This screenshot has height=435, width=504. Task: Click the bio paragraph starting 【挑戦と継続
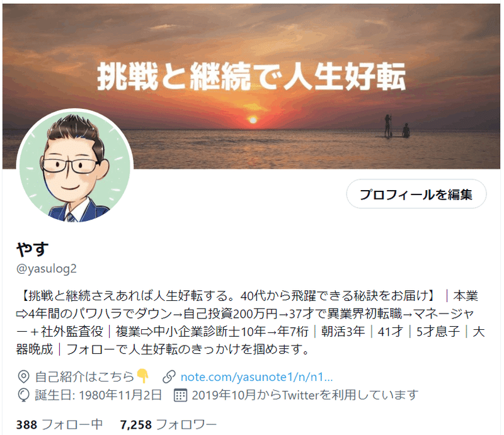coord(251,322)
